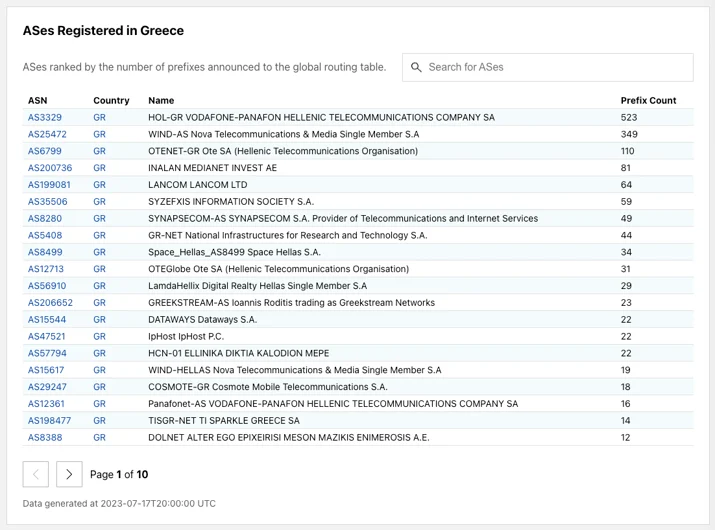The image size is (715, 530).
Task: Select HOL-GR VODAFONE-PANAFON name cell
Action: [x=321, y=118]
